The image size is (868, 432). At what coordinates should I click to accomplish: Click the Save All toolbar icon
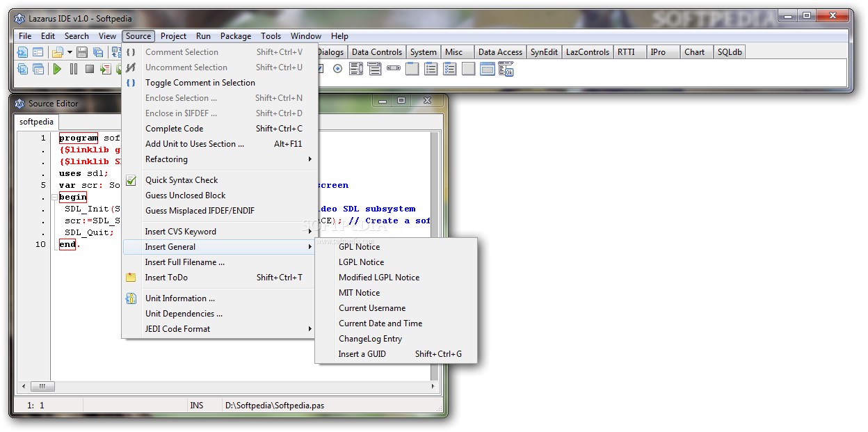(x=98, y=52)
